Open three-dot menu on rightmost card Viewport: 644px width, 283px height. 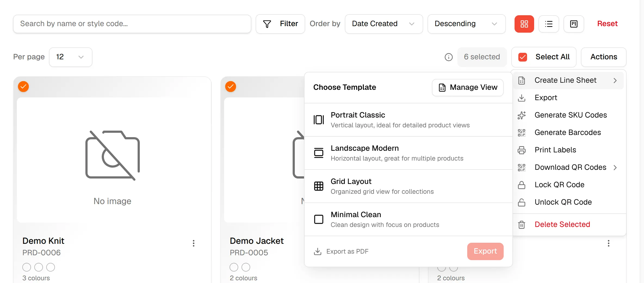(x=608, y=243)
